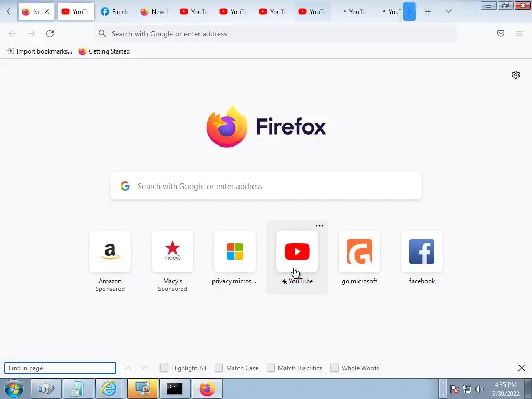This screenshot has width=532, height=399.
Task: Click the taskbar clock
Action: (506, 389)
